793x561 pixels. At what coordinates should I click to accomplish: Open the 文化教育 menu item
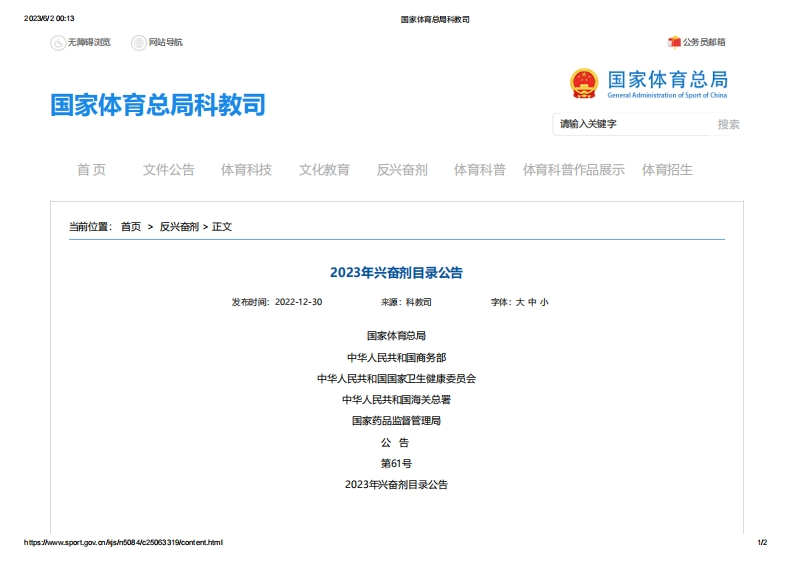click(x=324, y=170)
